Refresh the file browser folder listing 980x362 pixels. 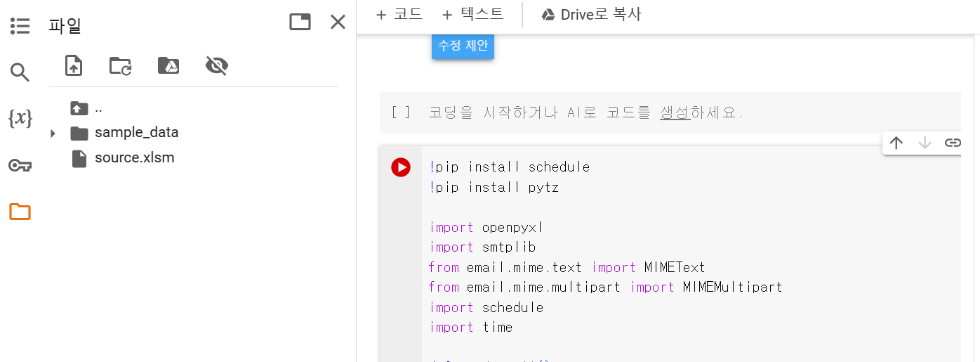click(121, 66)
